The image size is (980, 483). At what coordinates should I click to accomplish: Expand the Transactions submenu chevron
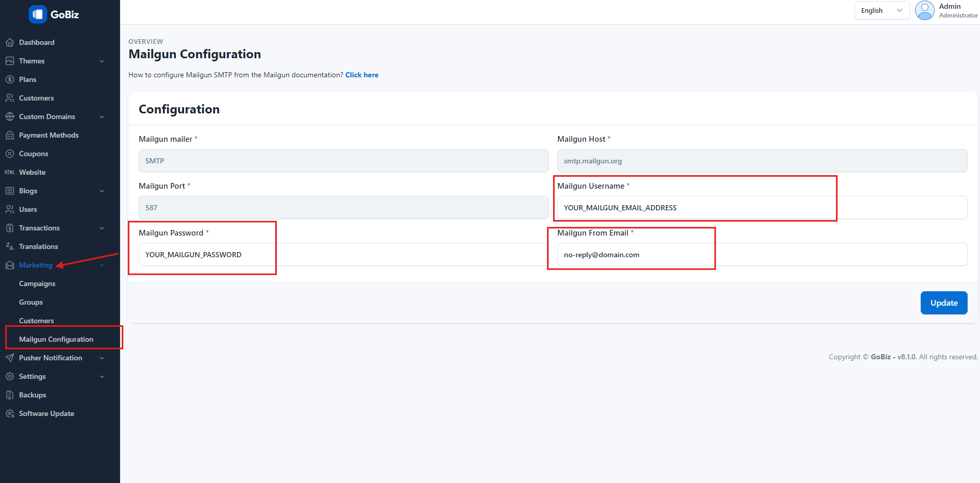point(102,228)
